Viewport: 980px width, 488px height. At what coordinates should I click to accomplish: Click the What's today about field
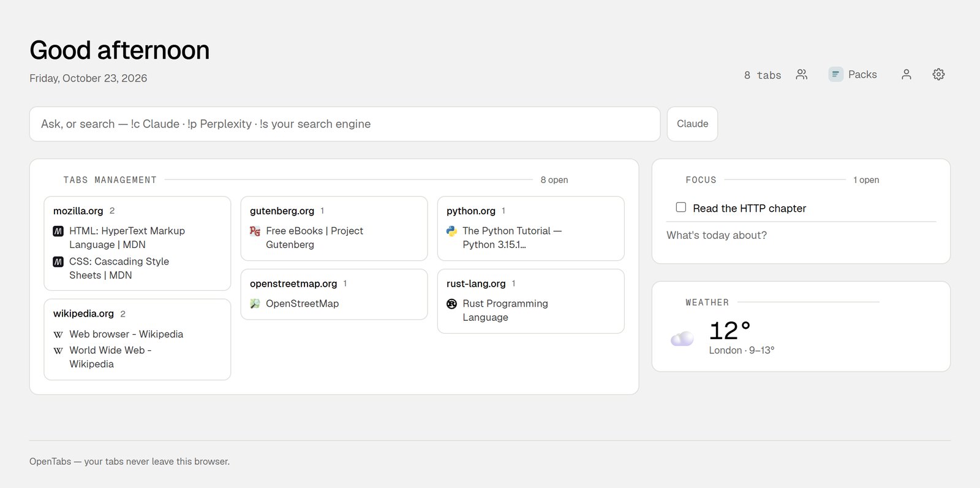tap(801, 235)
